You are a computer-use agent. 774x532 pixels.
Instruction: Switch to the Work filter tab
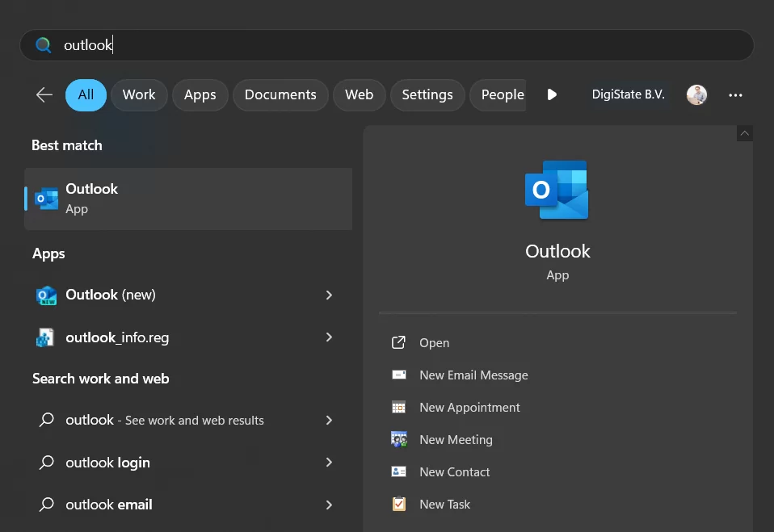[x=139, y=94]
